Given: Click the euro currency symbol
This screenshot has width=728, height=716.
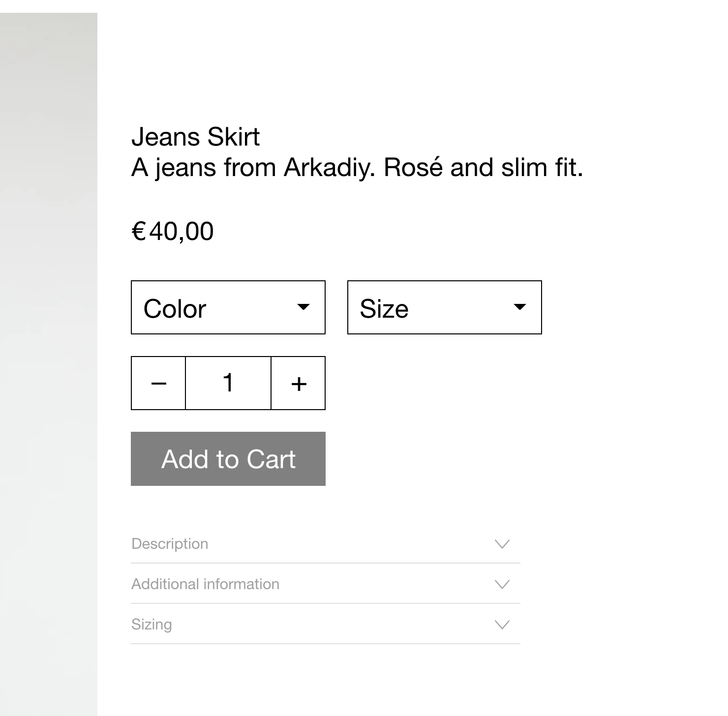Looking at the screenshot, I should [139, 231].
